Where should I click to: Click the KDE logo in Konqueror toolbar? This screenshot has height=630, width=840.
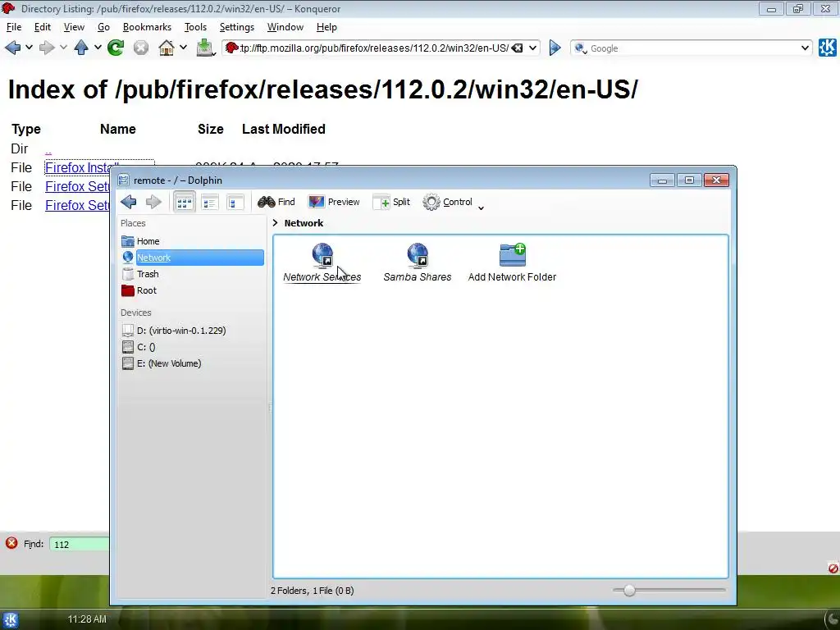click(x=827, y=48)
